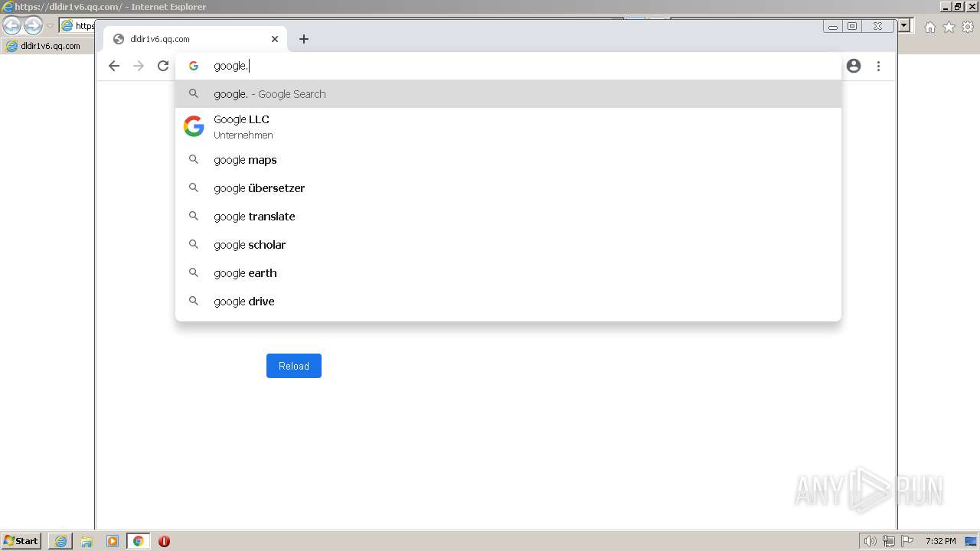This screenshot has height=551, width=980.
Task: Close the dldir1v6.qq.com Chrome tab
Action: (x=275, y=39)
